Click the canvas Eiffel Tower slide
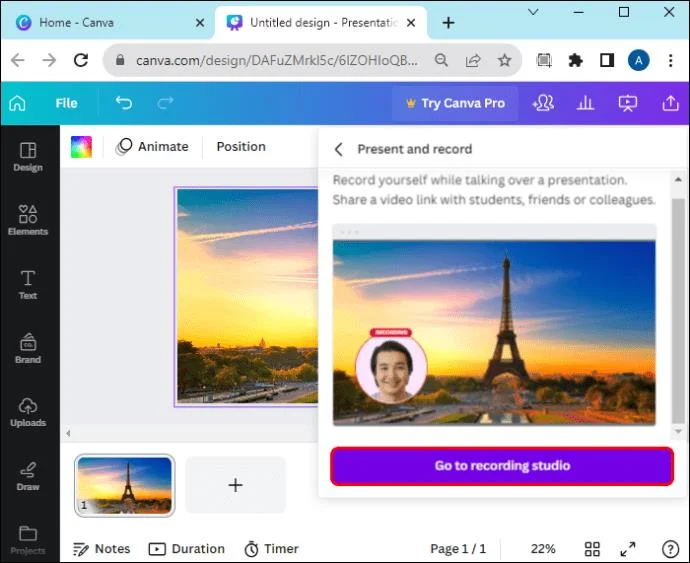The image size is (690, 563). click(246, 297)
